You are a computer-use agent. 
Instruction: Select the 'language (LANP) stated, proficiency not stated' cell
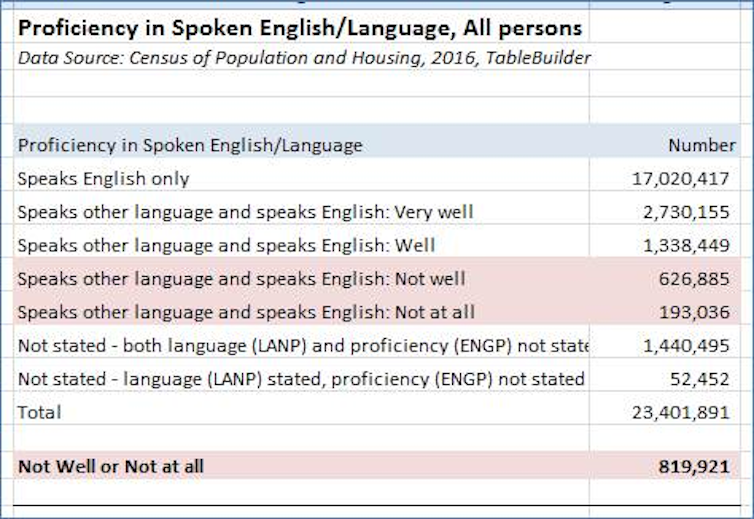[300, 379]
